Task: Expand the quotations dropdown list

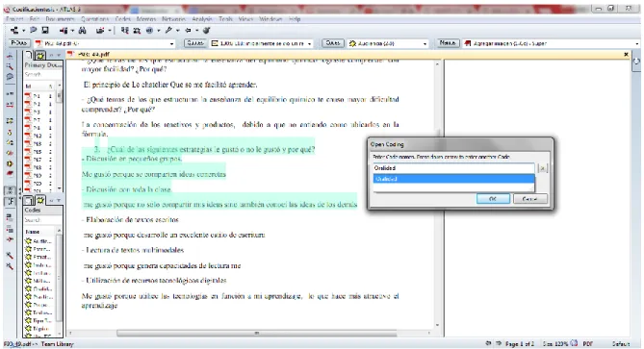Action: (x=309, y=43)
